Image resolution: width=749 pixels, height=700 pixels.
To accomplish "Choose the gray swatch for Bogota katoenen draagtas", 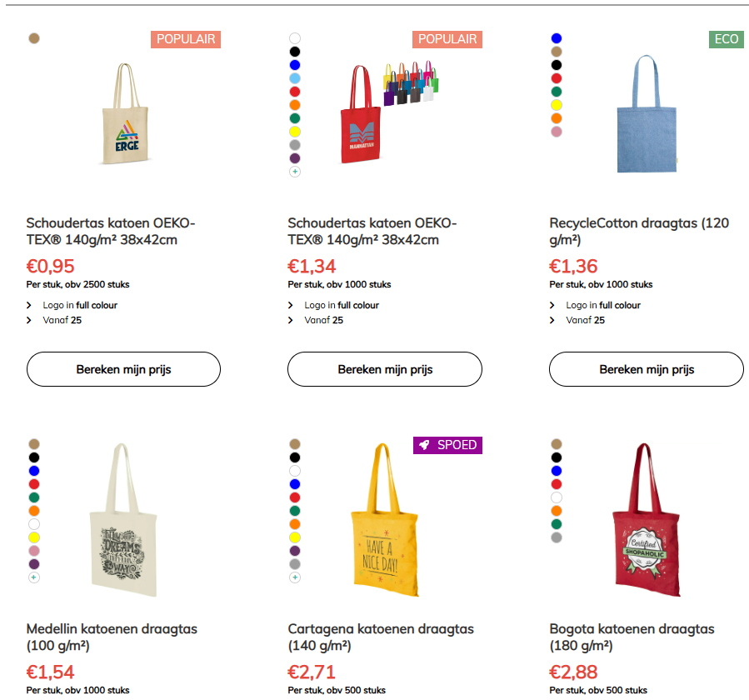I will [x=557, y=537].
